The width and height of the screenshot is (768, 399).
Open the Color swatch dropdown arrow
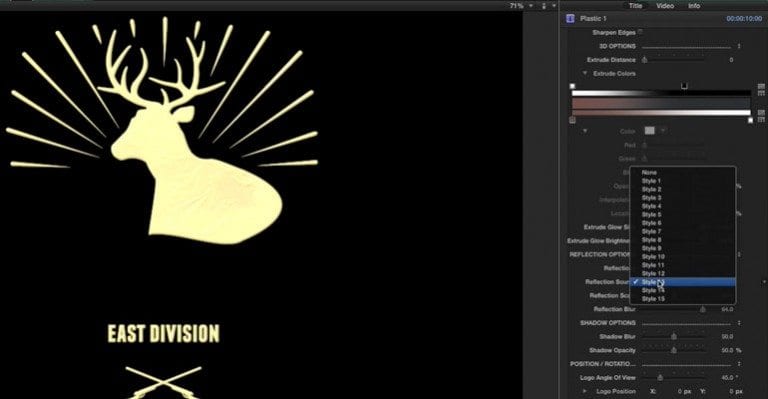(x=663, y=131)
